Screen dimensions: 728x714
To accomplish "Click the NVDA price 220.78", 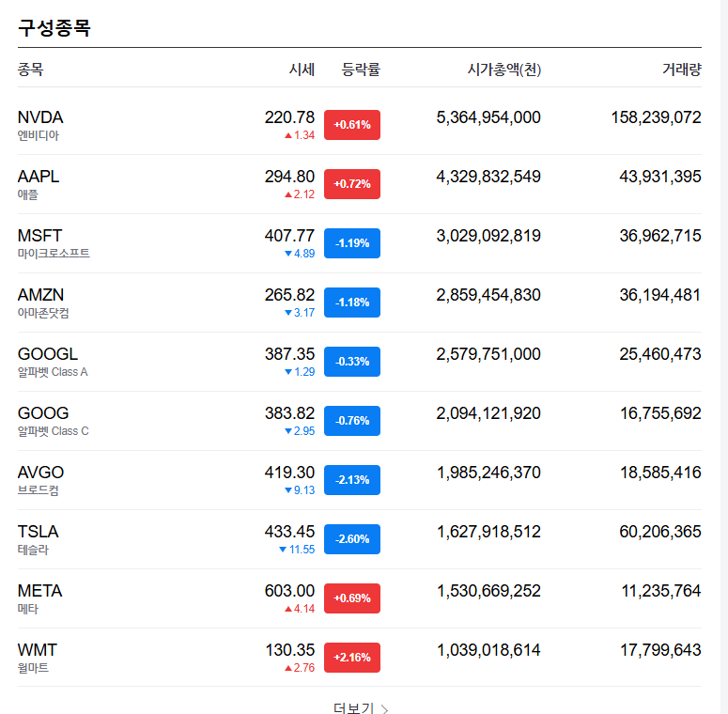I will click(289, 117).
